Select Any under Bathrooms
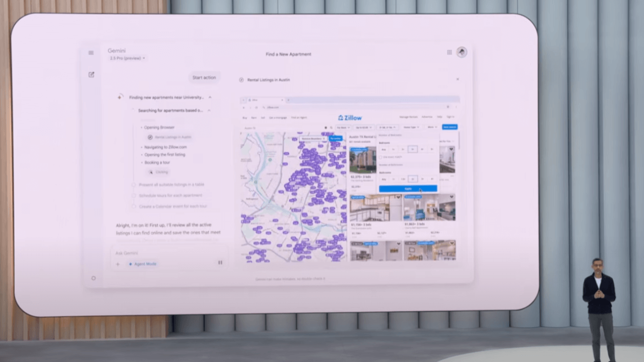This screenshot has height=362, width=644. click(x=383, y=179)
